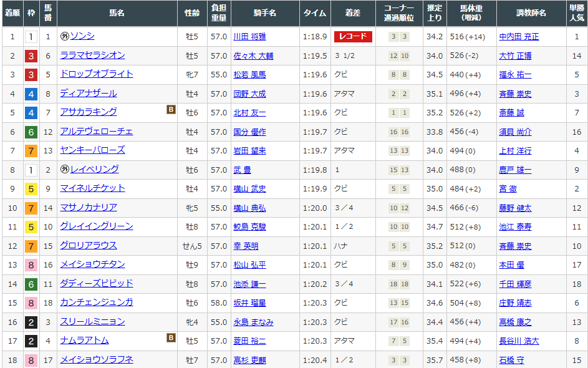Open horse link メイショウソラフネ
The width and height of the screenshot is (588, 368).
[x=97, y=360]
